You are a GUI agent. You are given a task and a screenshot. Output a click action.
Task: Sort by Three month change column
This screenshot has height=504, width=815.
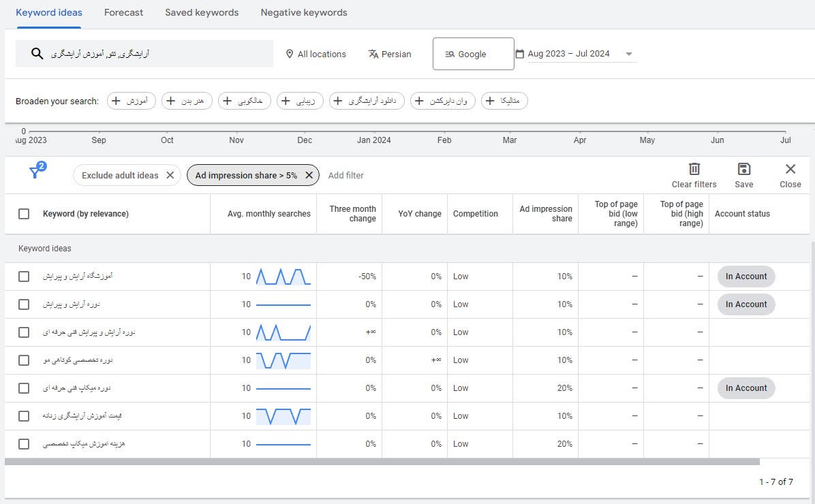(x=352, y=214)
